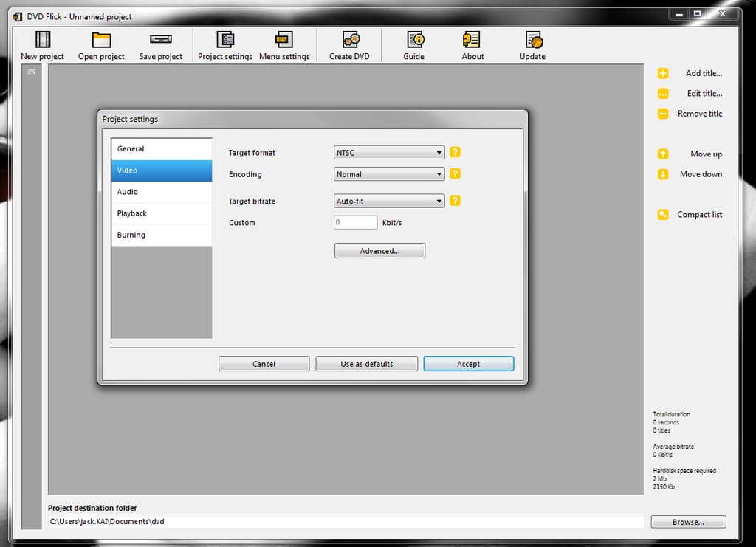Click the Custom bitrate input field
The image size is (756, 547).
pos(355,222)
